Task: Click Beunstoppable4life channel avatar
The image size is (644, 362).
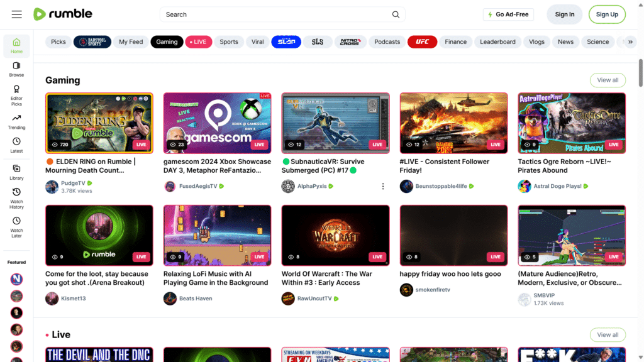Action: point(406,186)
